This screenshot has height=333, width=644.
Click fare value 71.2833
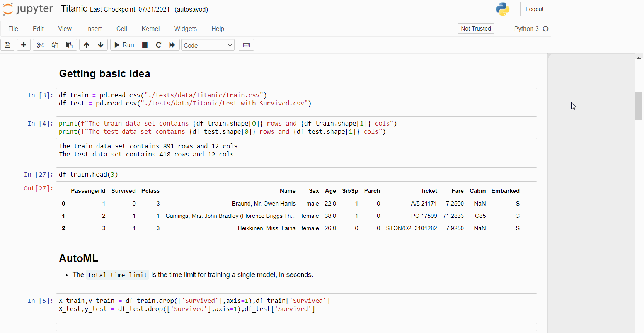[x=453, y=216]
